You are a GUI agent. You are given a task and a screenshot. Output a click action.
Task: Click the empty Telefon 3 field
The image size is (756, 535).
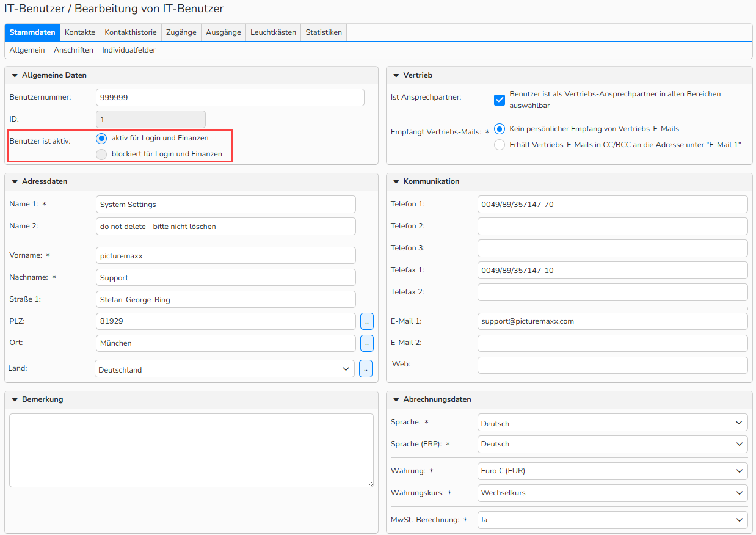point(612,248)
